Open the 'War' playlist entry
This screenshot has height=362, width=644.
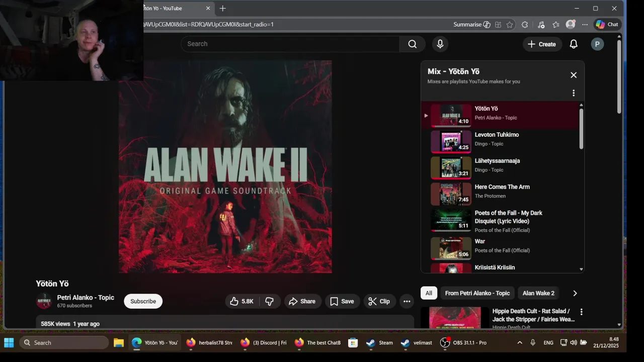click(x=500, y=248)
